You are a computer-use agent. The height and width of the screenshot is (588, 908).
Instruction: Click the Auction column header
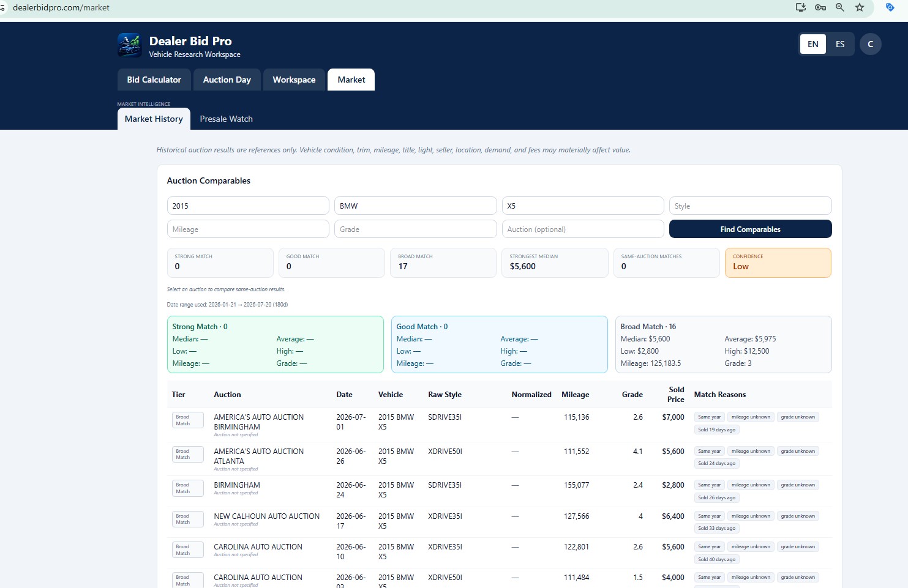pos(227,395)
